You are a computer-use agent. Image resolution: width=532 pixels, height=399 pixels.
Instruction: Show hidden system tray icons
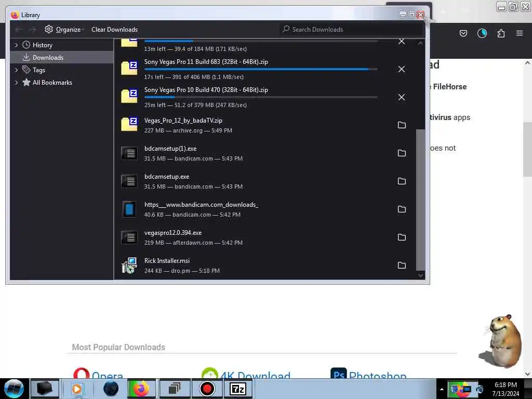click(x=442, y=389)
